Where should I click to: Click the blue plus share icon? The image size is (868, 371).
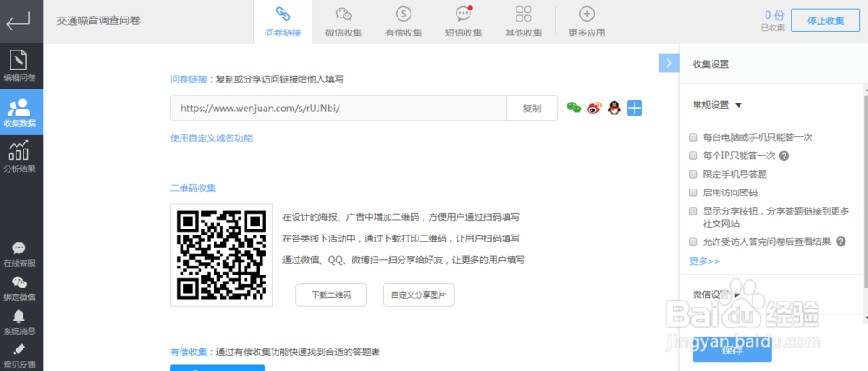635,108
